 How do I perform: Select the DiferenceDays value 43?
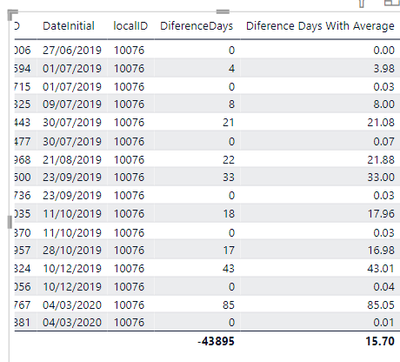pos(228,268)
